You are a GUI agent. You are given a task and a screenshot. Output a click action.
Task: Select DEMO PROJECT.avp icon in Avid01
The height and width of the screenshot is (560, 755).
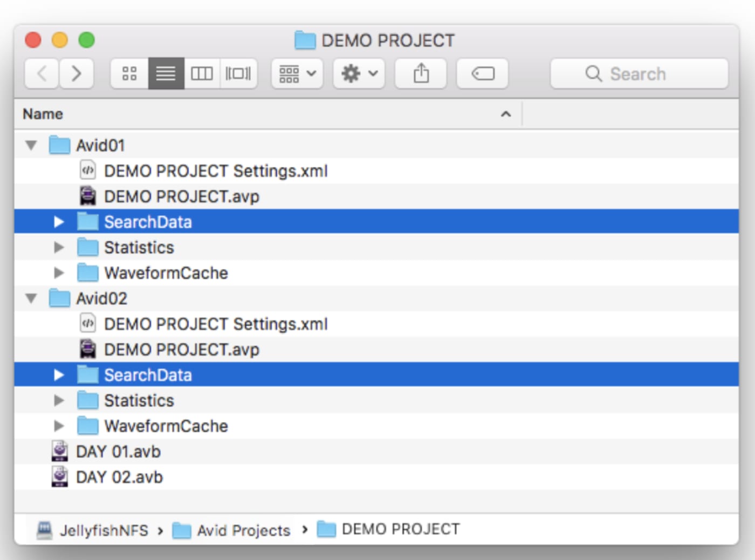pos(87,196)
